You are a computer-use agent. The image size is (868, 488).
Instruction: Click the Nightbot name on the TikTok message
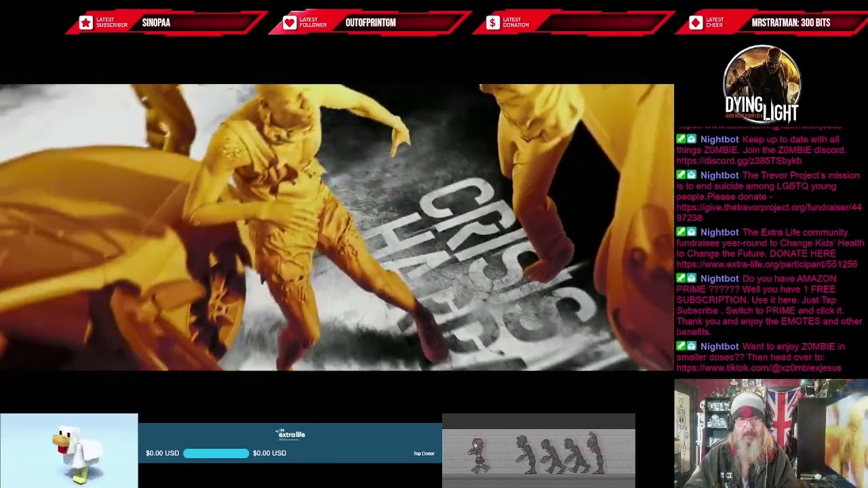click(719, 346)
